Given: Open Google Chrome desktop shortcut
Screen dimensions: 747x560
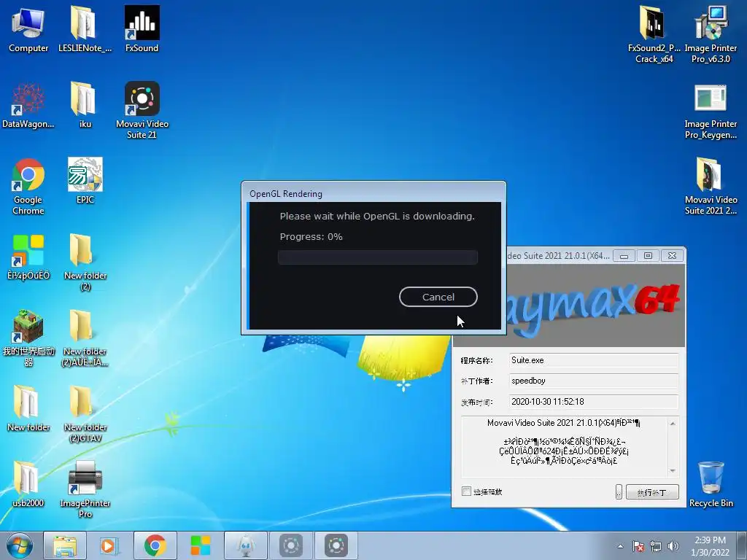Looking at the screenshot, I should [x=28, y=187].
